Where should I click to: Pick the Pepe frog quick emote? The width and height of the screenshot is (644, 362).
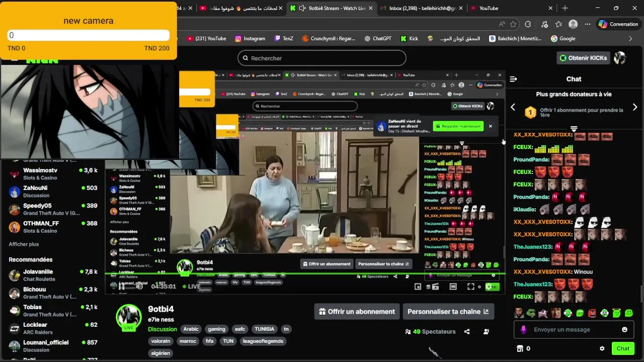coord(531,313)
